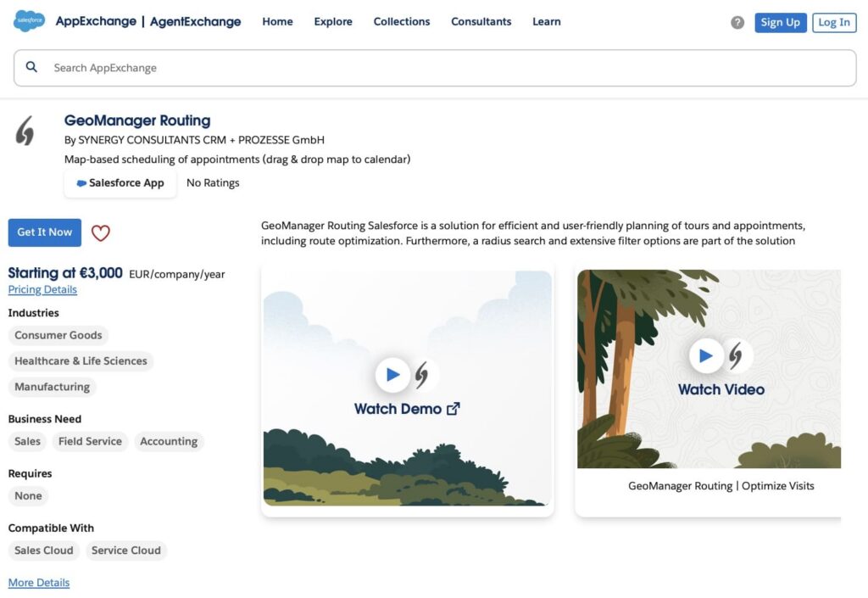Image resolution: width=868 pixels, height=598 pixels.
Task: Click the external link icon beside Watch Demo
Action: click(453, 409)
